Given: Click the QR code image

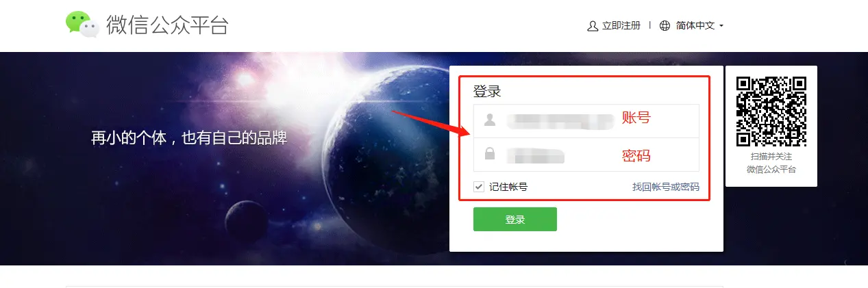Looking at the screenshot, I should [x=771, y=112].
